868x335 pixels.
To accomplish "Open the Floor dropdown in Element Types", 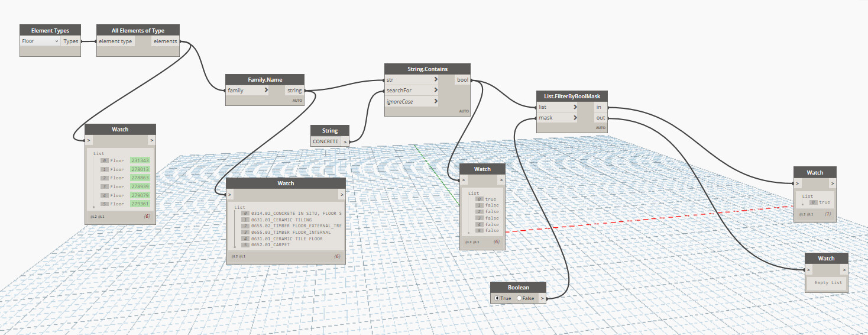I will tap(40, 41).
